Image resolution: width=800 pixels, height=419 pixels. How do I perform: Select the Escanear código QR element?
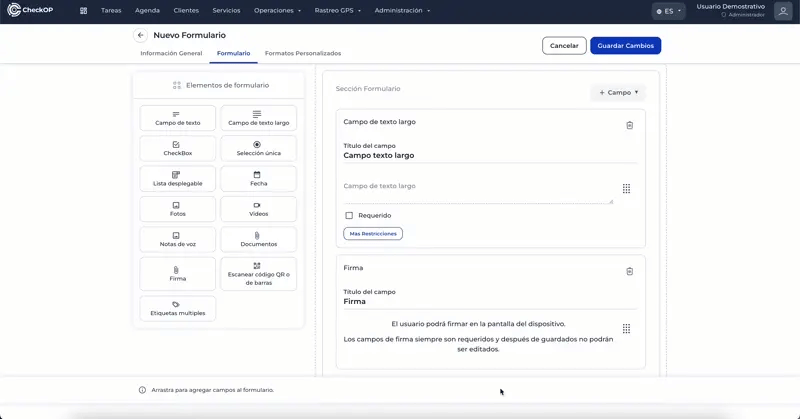coord(258,273)
